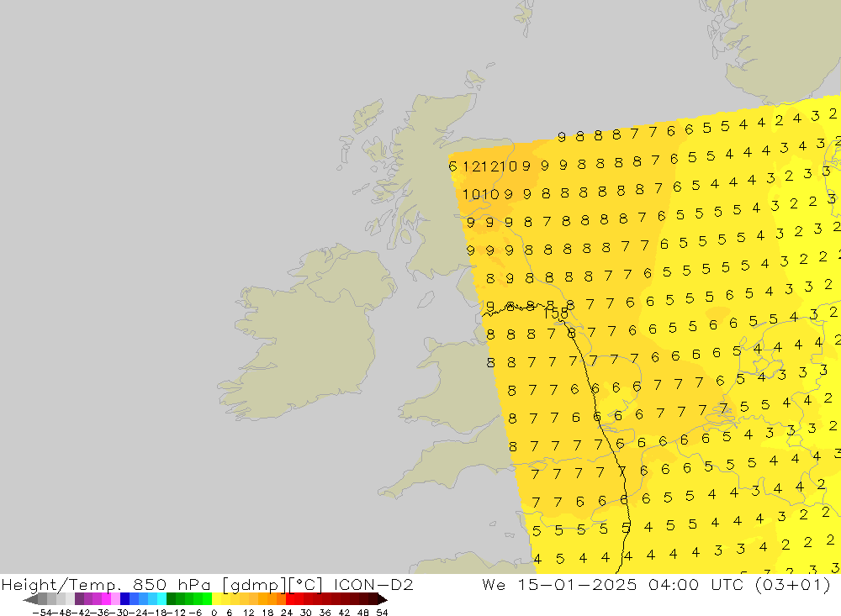This screenshot has height=616, width=841.
Task: Click the 'We' weekday text
Action: (x=494, y=584)
